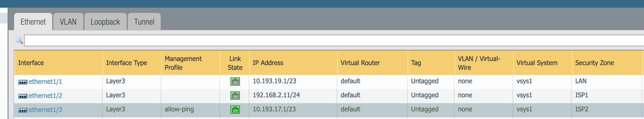
Task: Click into the interface search field
Action: [x=323, y=40]
